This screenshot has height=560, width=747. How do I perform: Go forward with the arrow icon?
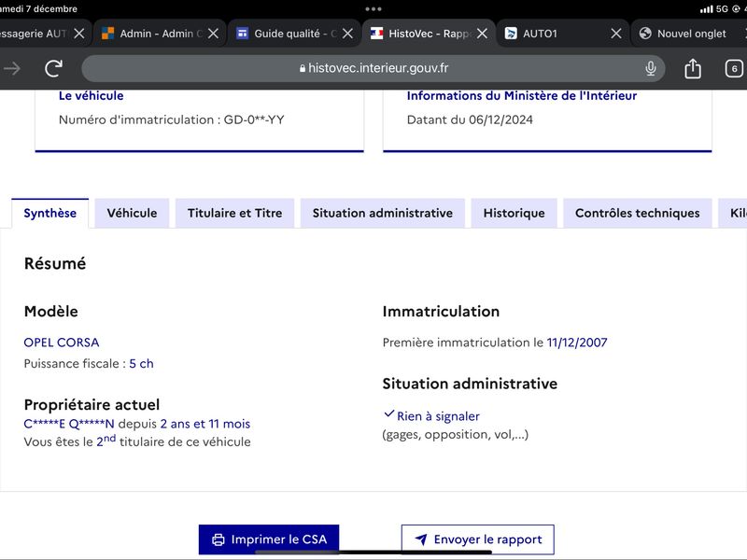pos(12,68)
